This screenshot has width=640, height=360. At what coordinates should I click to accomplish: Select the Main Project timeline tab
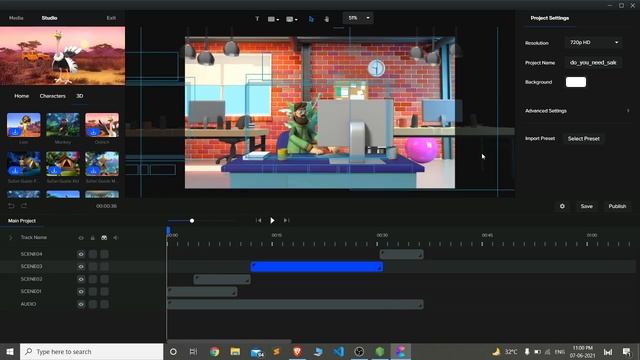click(x=22, y=221)
